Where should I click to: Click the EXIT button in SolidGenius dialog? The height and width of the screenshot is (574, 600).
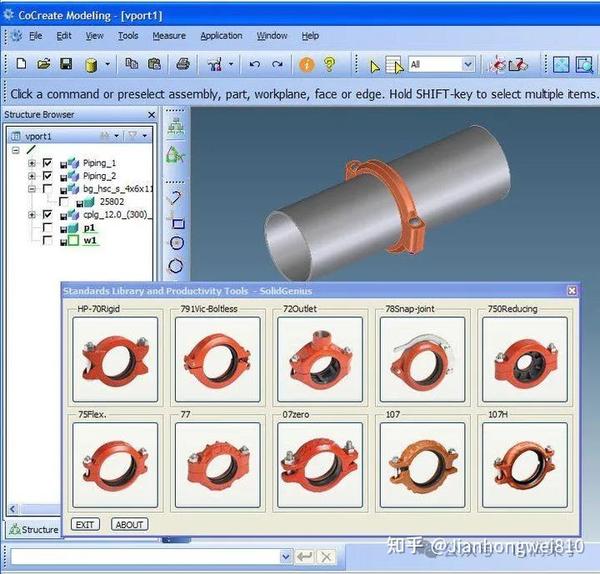(x=85, y=524)
